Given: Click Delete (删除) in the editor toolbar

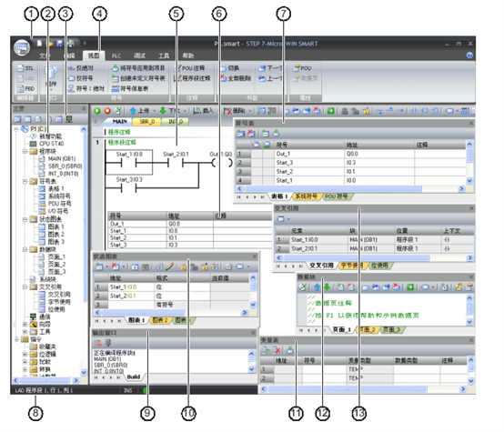Looking at the screenshot, I should 235,111.
